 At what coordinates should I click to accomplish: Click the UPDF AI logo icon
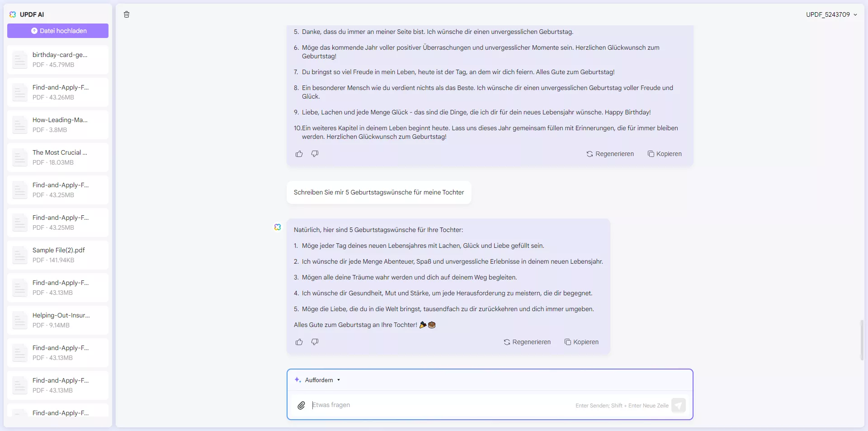point(13,14)
